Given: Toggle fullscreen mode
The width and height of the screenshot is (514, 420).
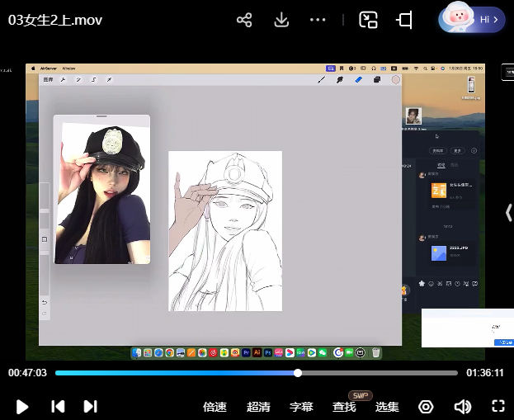Looking at the screenshot, I should tap(497, 406).
